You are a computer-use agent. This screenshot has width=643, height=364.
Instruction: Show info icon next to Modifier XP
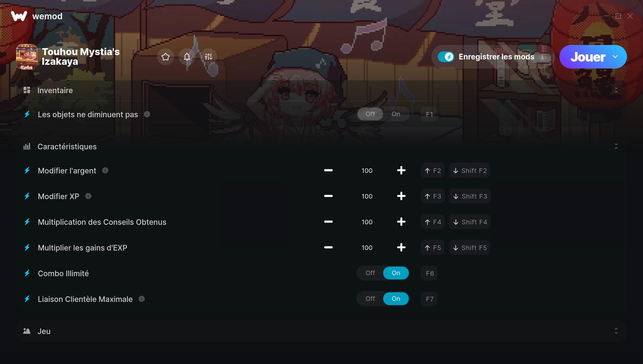pyautogui.click(x=88, y=196)
